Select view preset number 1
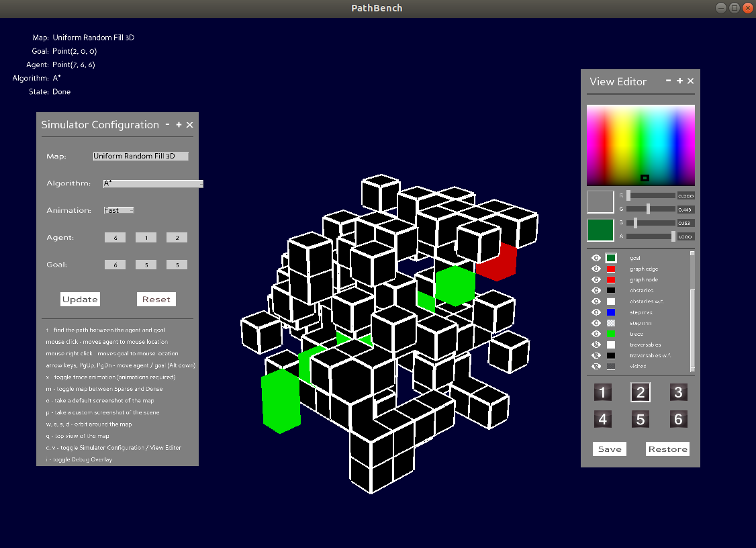Screen dimensions: 756x548 [603, 393]
